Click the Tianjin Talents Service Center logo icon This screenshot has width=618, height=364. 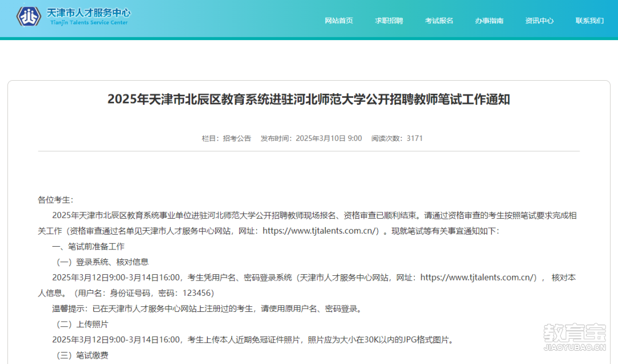pos(29,17)
